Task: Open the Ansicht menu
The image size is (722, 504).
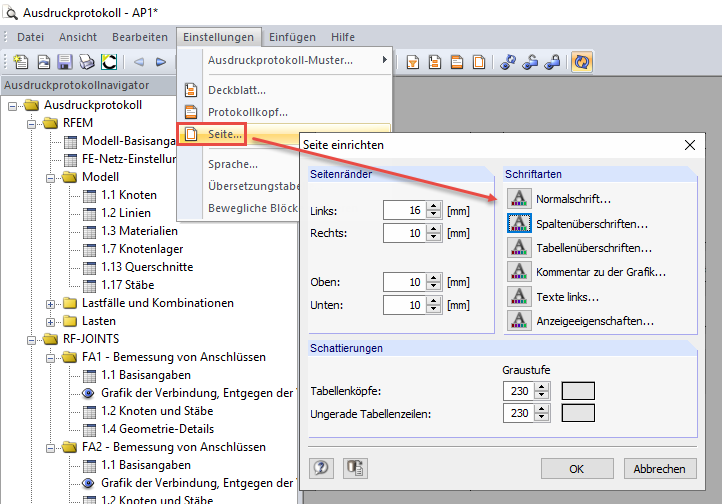Action: [78, 37]
